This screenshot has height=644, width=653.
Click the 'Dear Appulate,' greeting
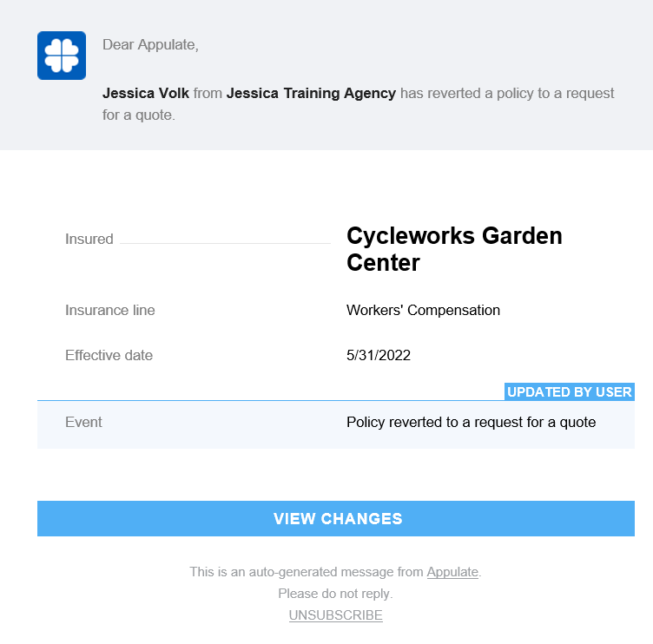(150, 45)
